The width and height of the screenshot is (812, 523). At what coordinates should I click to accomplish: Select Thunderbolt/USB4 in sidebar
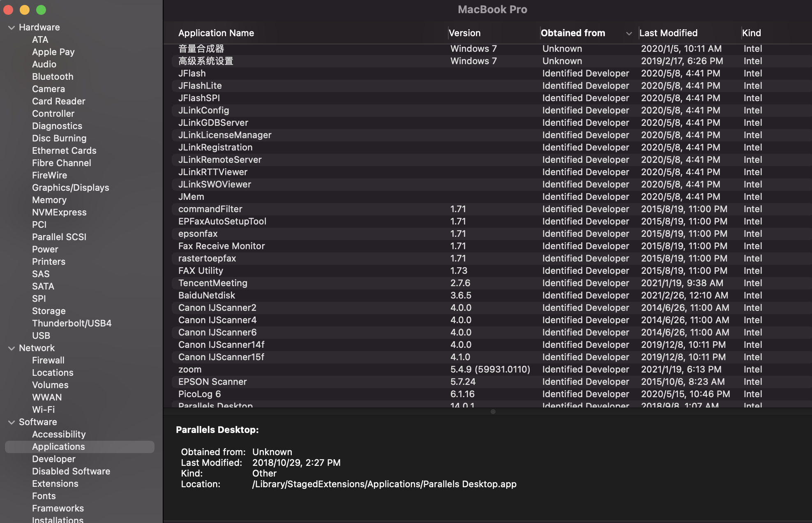72,323
